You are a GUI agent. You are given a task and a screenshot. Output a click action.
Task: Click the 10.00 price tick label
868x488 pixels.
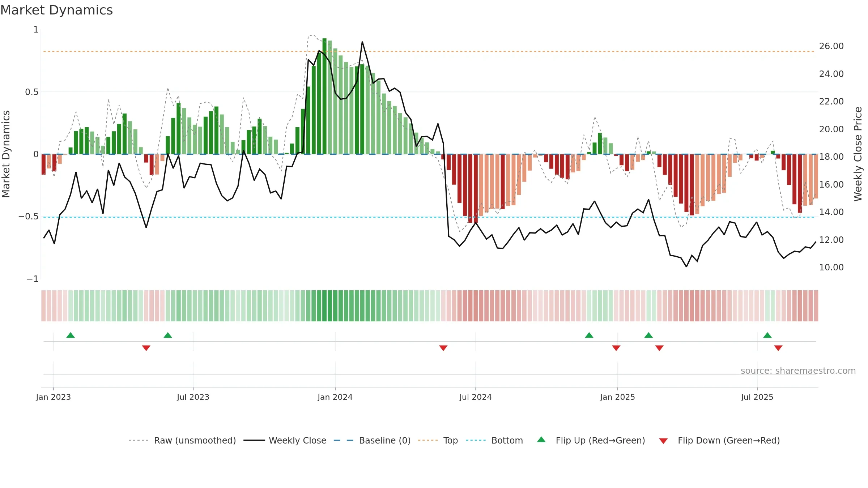(831, 267)
